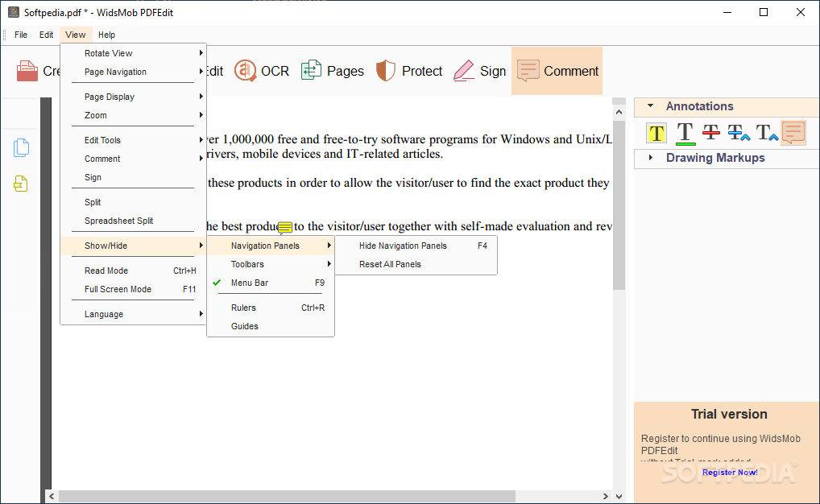Select the Underline text annotation tool
This screenshot has height=504, width=820.
point(685,133)
